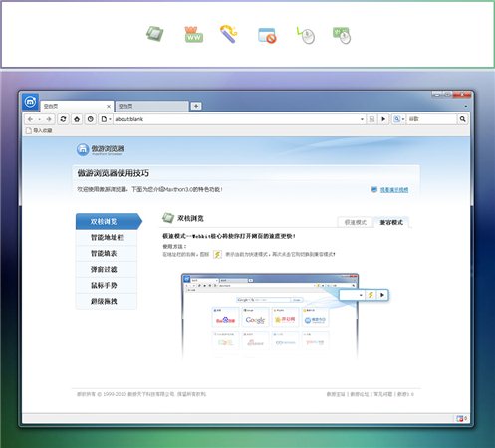Click the browser illustration thumbnail
This screenshot has height=448, width=495.
(270, 316)
